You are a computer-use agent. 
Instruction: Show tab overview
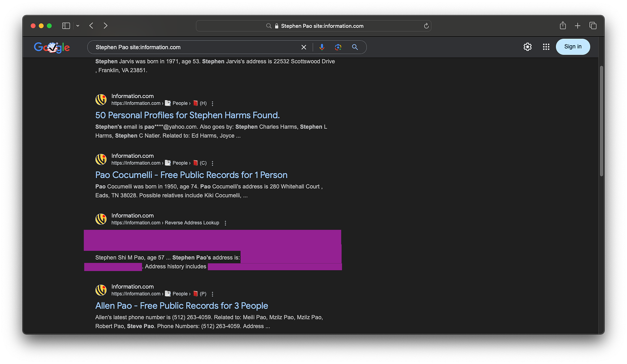click(593, 26)
